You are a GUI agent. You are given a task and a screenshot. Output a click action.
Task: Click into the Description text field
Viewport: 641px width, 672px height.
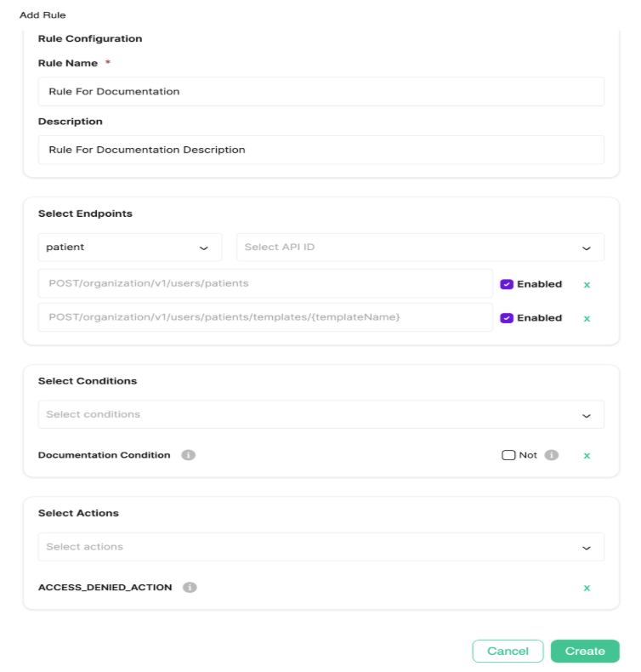pyautogui.click(x=320, y=150)
